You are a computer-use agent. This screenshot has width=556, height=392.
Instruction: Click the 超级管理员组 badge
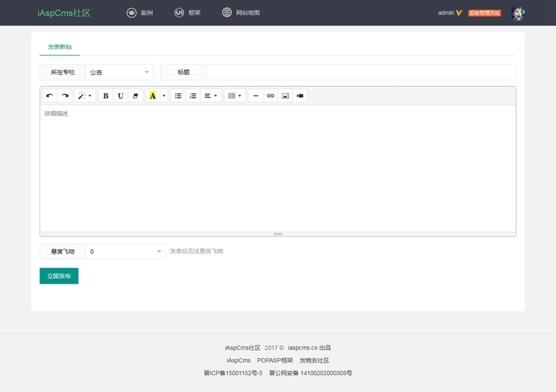coord(484,13)
